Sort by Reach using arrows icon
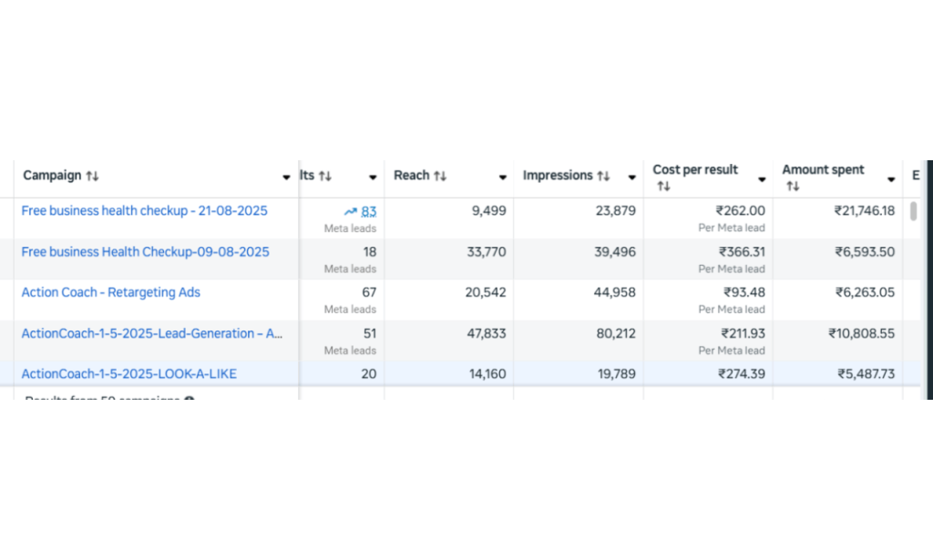 [440, 176]
